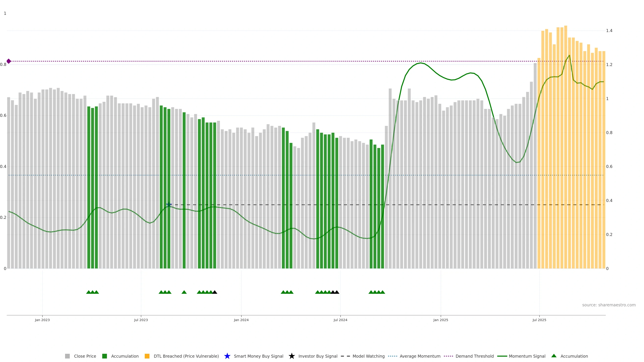The image size is (644, 362).
Task: Click the purple diamond marker on Demand Threshold line
Action: pyautogui.click(x=9, y=61)
